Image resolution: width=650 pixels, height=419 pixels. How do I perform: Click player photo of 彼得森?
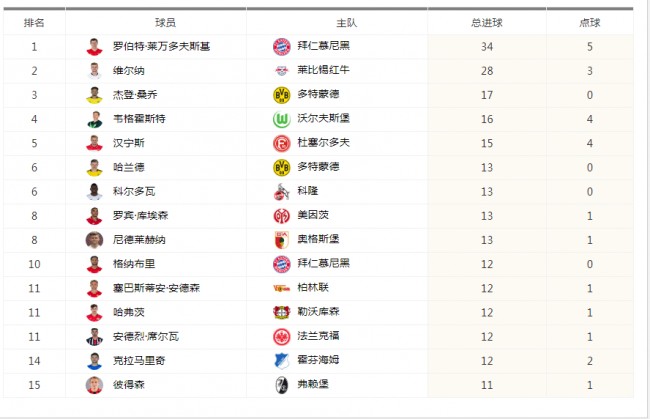[95, 385]
